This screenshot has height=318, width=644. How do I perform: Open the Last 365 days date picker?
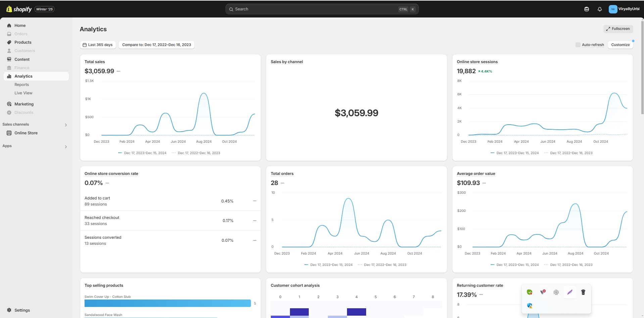click(x=98, y=45)
